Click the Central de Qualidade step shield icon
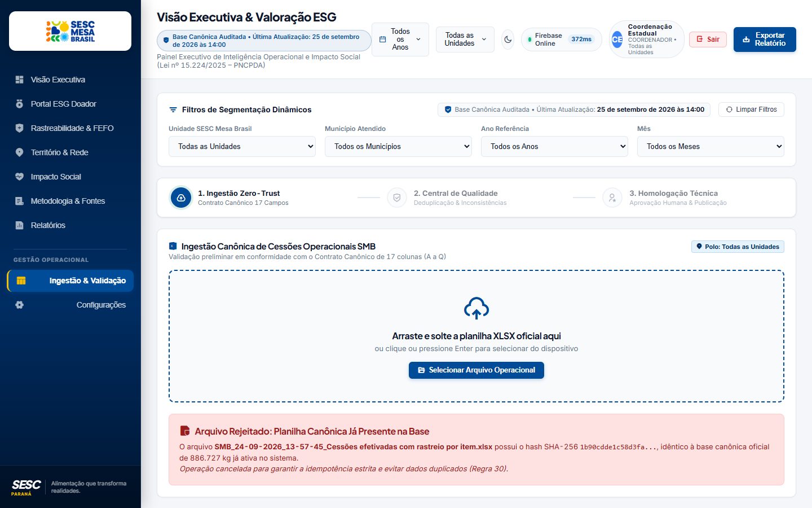The image size is (812, 508). pos(397,198)
